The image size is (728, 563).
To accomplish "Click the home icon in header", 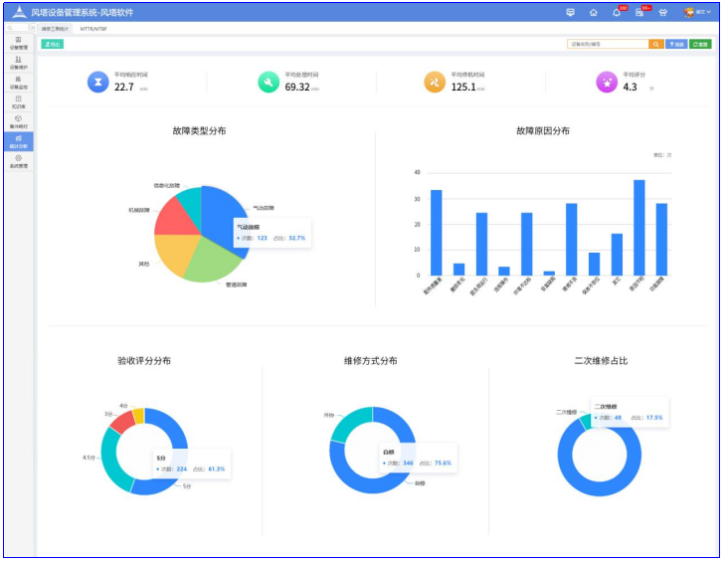I will pos(594,13).
